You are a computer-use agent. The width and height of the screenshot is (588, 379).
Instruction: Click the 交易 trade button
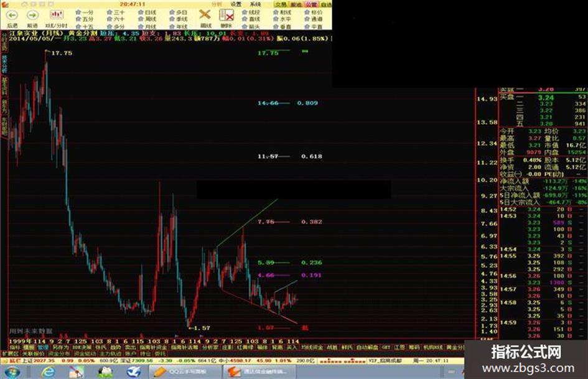(281, 4)
